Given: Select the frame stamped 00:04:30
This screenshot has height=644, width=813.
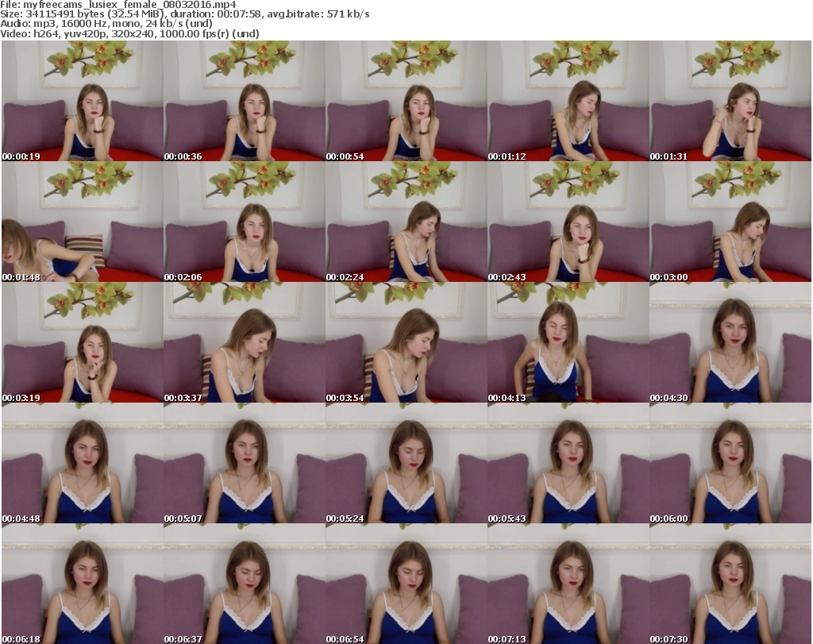Looking at the screenshot, I should [730, 343].
